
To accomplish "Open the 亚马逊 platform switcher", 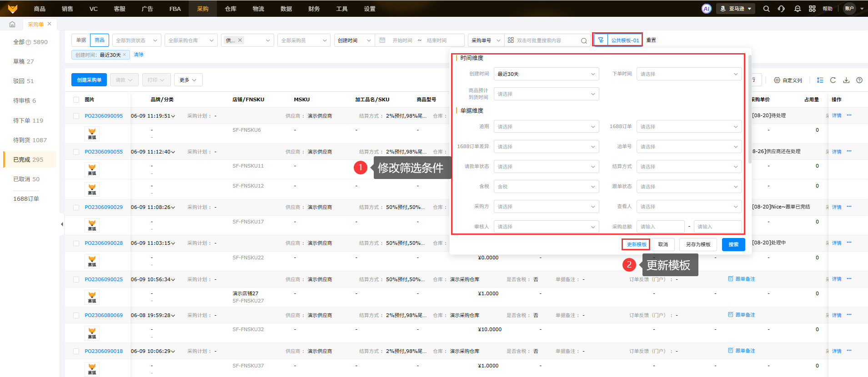I will tap(736, 9).
